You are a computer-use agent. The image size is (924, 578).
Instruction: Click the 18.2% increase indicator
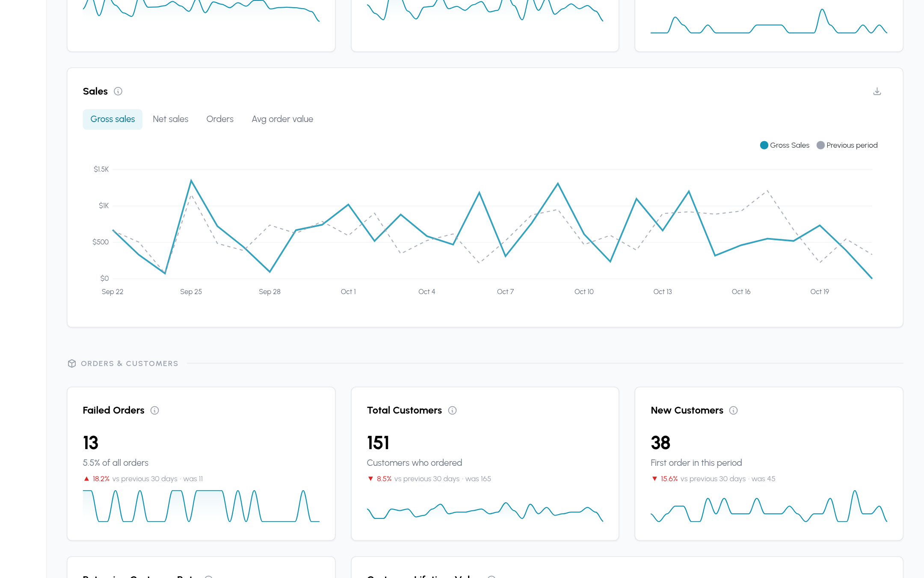click(x=97, y=479)
